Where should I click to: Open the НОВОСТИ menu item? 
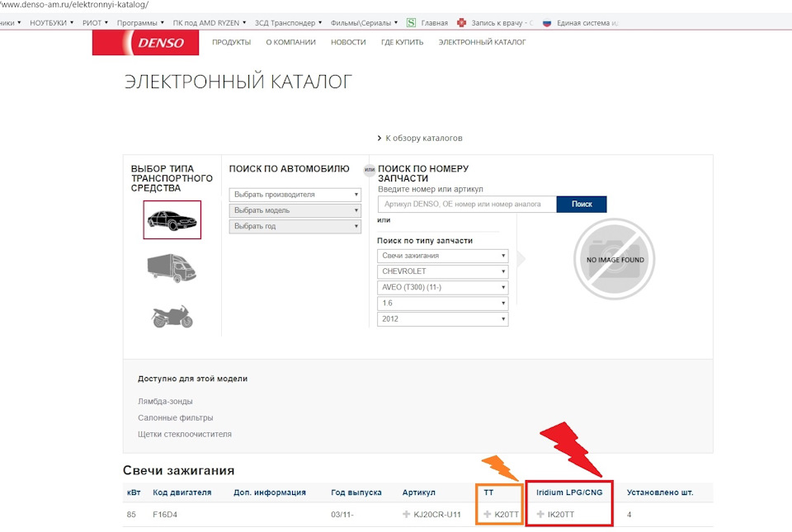pyautogui.click(x=348, y=42)
